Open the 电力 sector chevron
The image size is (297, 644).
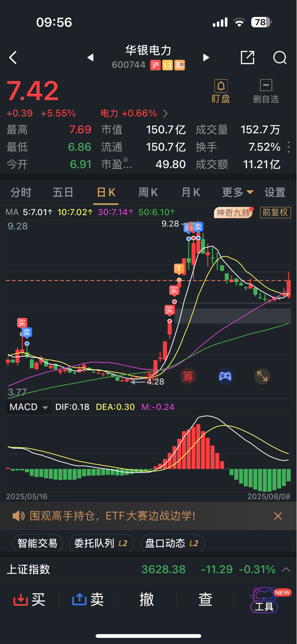[165, 114]
